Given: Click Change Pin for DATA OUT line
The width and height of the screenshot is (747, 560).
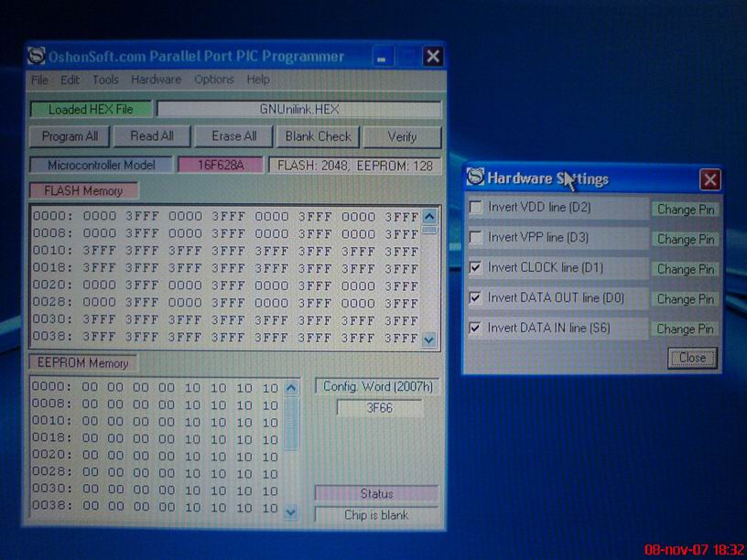Looking at the screenshot, I should pos(685,299).
